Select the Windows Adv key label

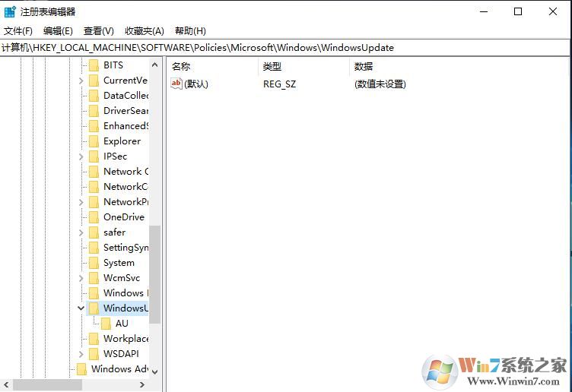(119, 369)
